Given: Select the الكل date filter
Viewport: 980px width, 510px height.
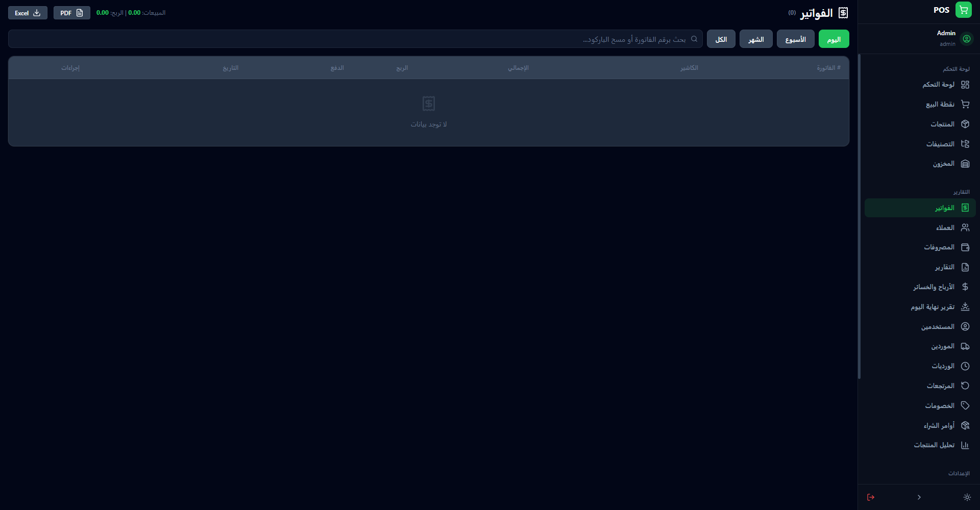Looking at the screenshot, I should [x=721, y=39].
